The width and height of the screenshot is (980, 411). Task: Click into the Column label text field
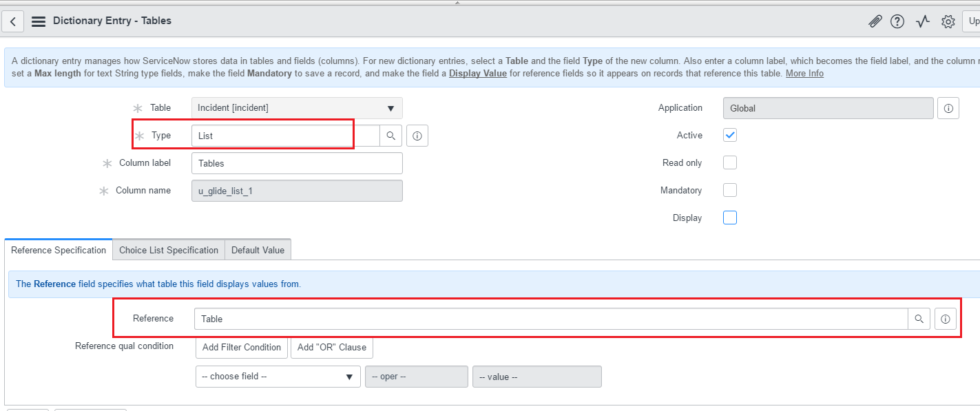coord(297,163)
